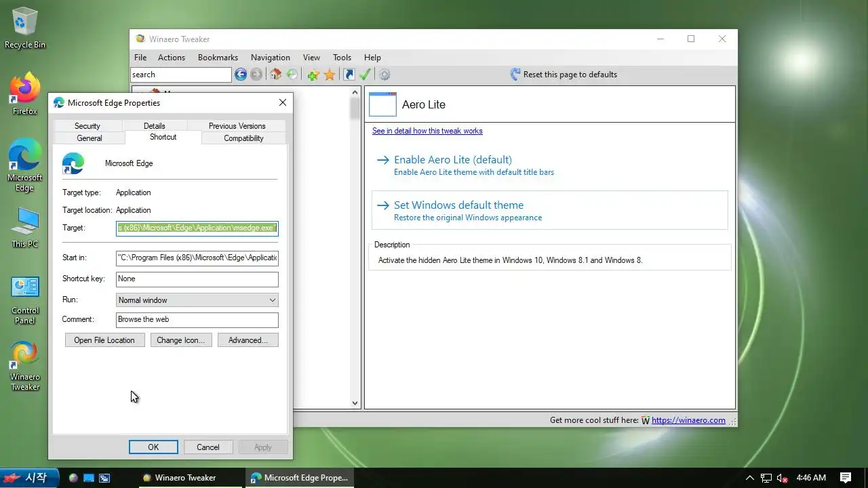
Task: Click the Shortcut key field
Action: point(197,279)
